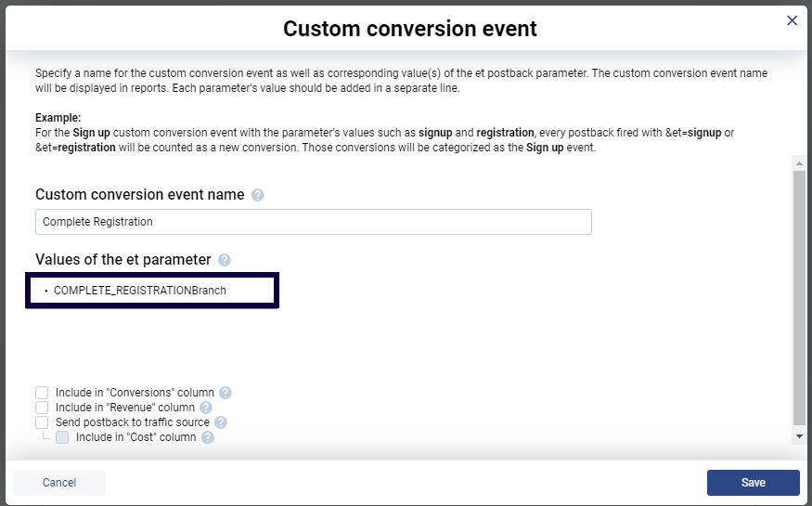
Task: Check the Include in "Cost" column box
Action: 62,437
